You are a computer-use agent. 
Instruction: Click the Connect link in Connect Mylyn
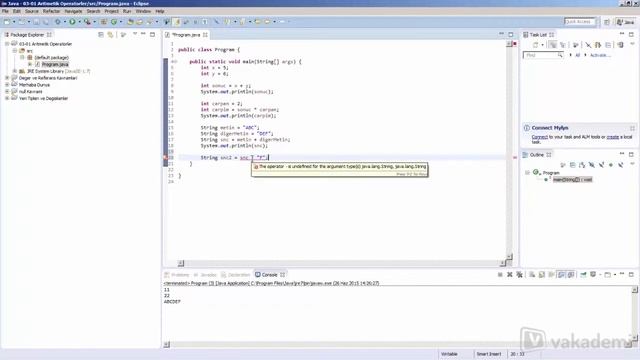pyautogui.click(x=540, y=137)
